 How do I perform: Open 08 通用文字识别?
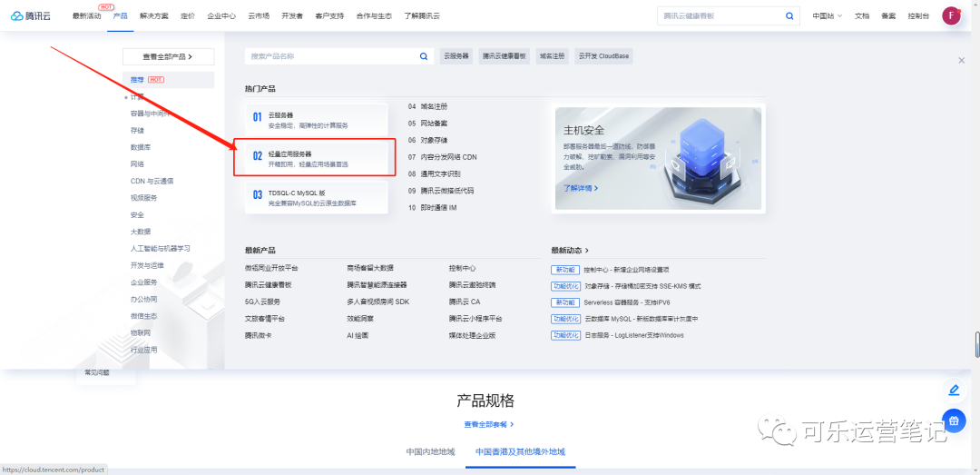pos(435,174)
